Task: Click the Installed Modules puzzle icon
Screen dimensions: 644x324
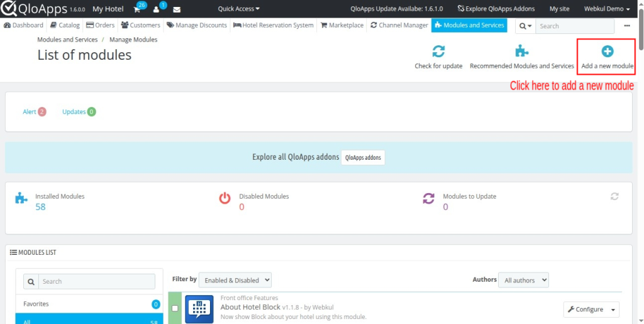Action: [21, 198]
